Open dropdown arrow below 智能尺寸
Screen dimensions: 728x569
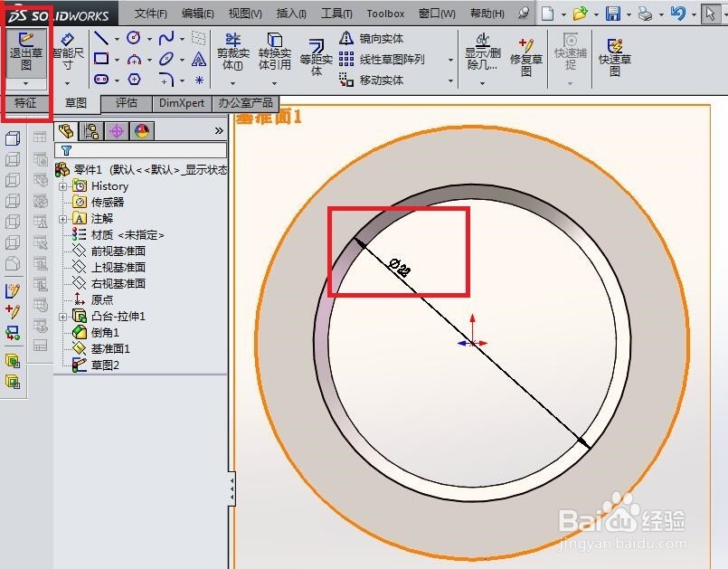68,83
